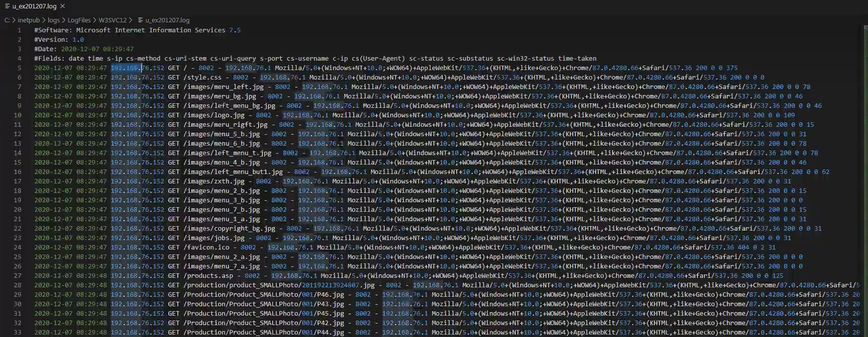Image resolution: width=868 pixels, height=337 pixels.
Task: Click the '/images/meru_left.jpg' request path
Action: click(x=223, y=87)
